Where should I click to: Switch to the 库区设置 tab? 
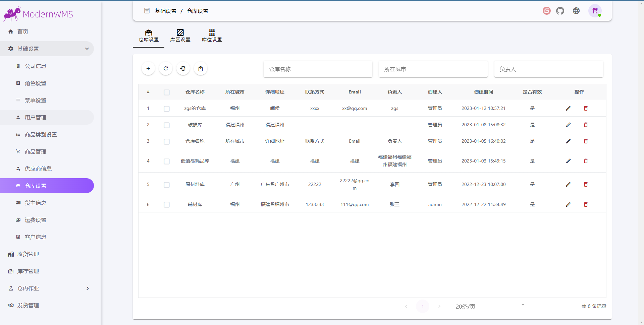(180, 36)
